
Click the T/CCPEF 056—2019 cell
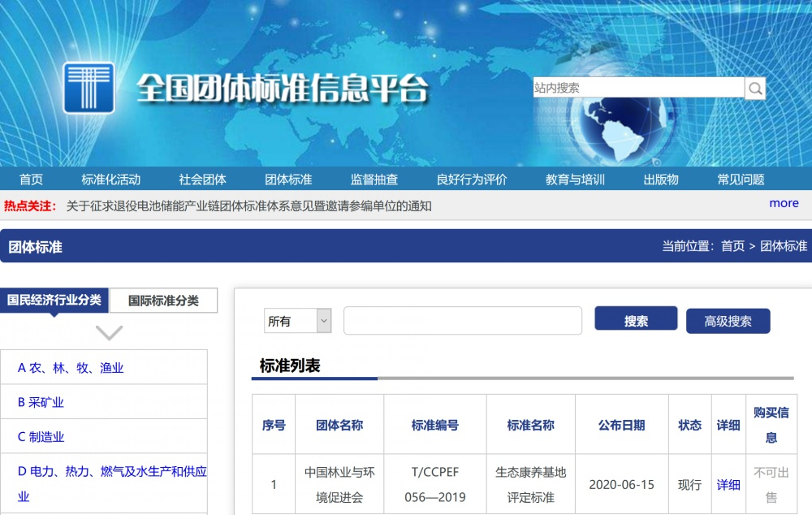pos(435,484)
